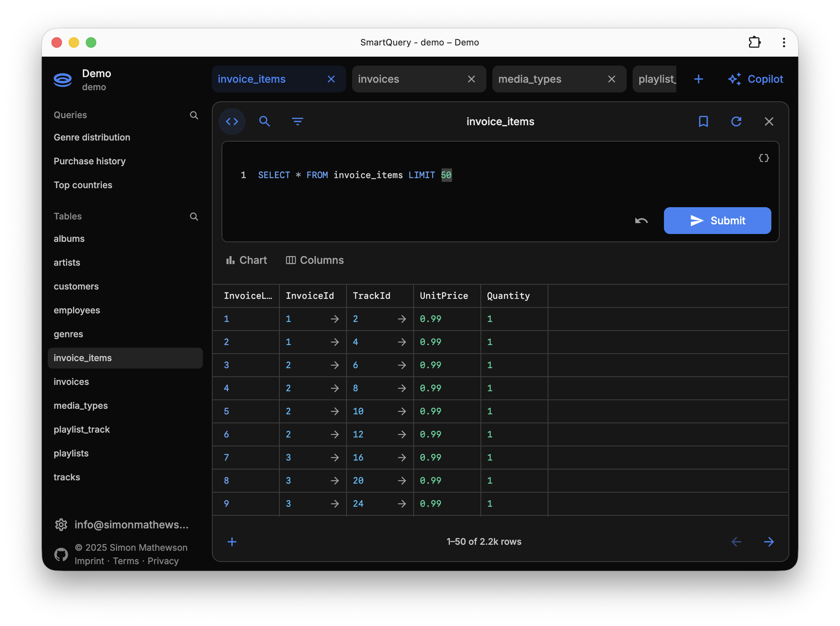Refresh the invoice_items results
Viewport: 840px width, 626px height.
click(736, 121)
